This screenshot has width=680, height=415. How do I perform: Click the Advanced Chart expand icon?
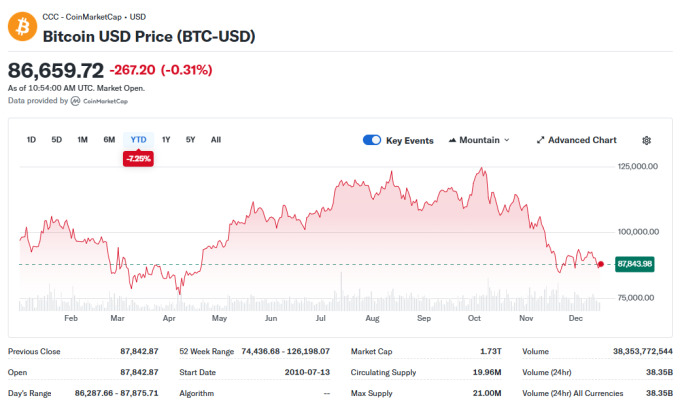tap(540, 141)
